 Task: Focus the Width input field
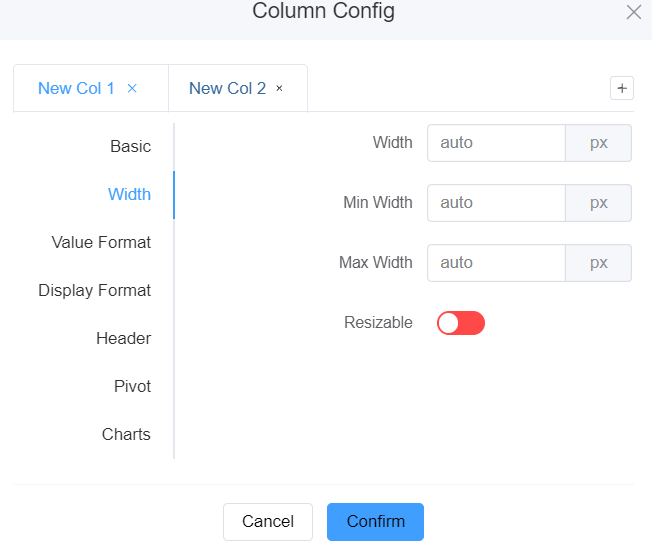point(496,143)
